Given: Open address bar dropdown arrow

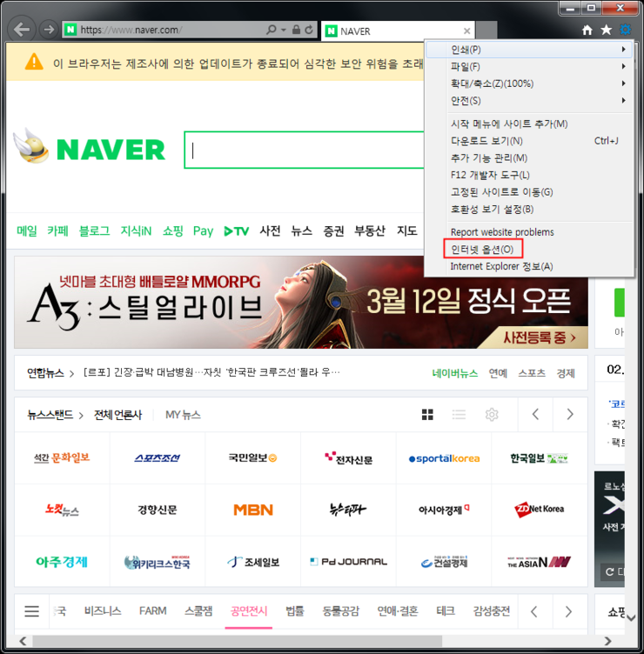Looking at the screenshot, I should [284, 30].
